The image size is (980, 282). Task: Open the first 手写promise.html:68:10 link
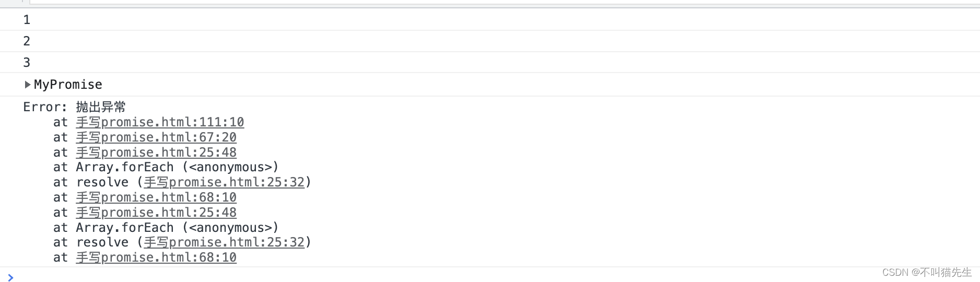click(156, 197)
